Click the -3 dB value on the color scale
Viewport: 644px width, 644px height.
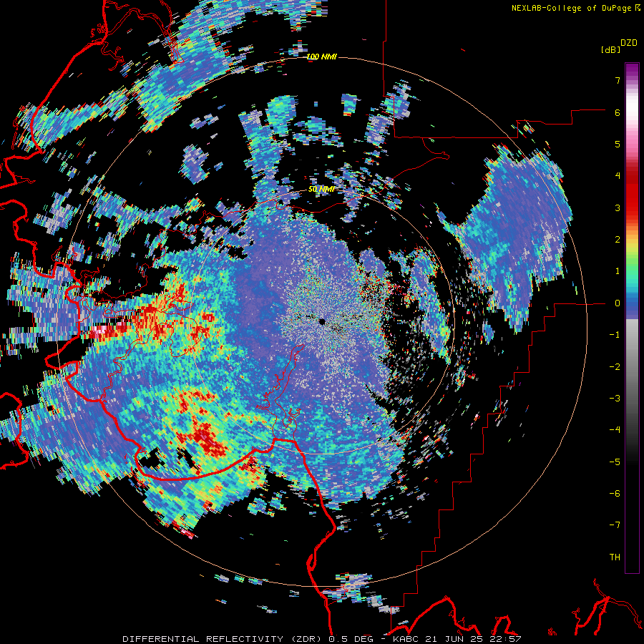click(615, 399)
